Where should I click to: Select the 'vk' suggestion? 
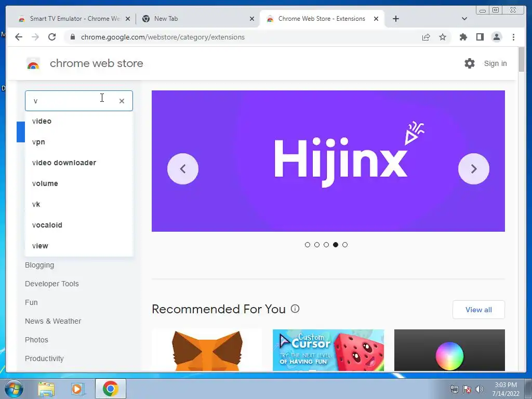pyautogui.click(x=79, y=204)
